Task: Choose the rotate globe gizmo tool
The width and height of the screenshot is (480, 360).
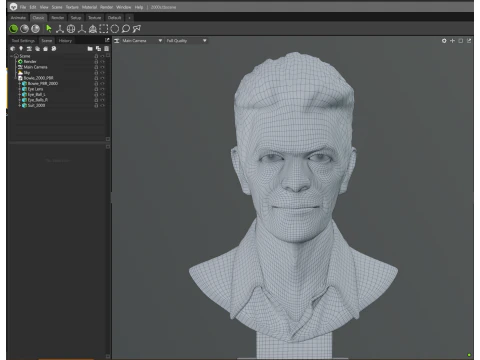Action: [71, 29]
